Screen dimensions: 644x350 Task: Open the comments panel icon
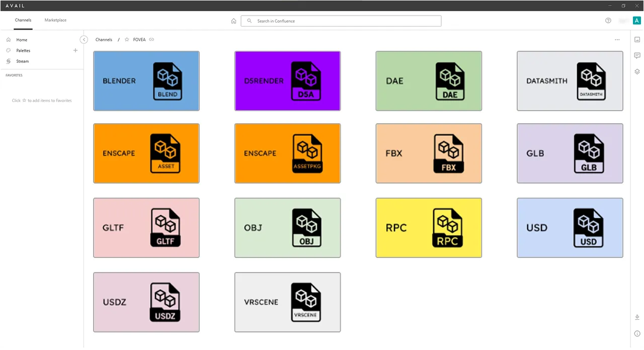click(x=637, y=56)
